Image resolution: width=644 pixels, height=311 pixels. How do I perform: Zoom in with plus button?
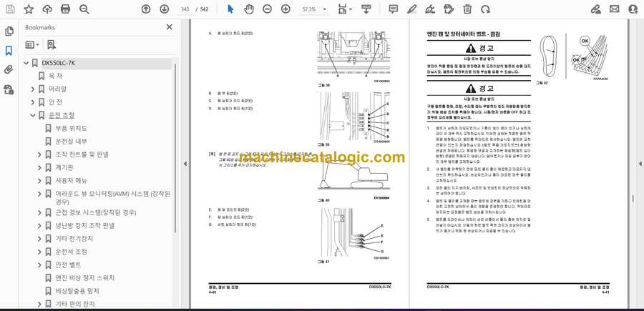(286, 9)
